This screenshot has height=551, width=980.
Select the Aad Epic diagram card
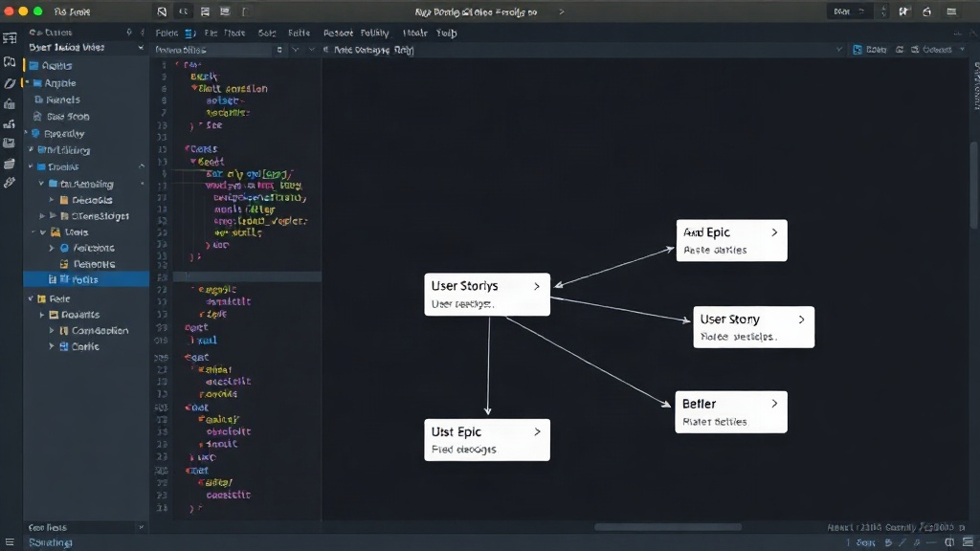point(731,240)
